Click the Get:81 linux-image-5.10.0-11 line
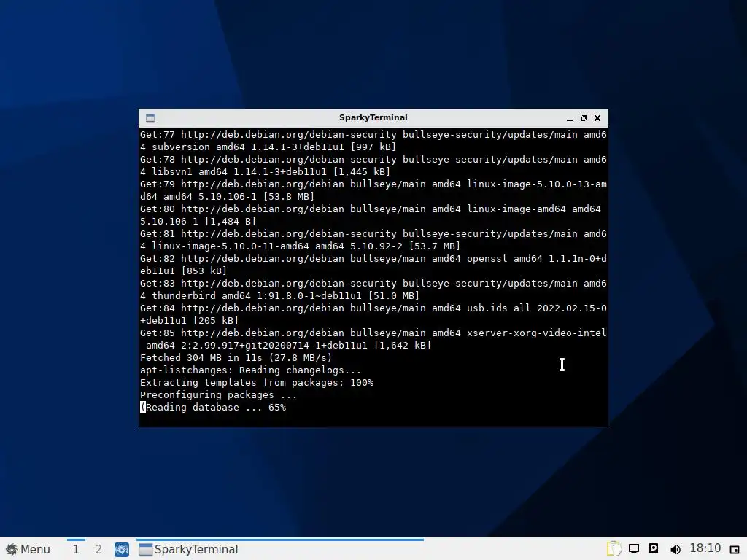The image size is (747, 560). pos(373,240)
